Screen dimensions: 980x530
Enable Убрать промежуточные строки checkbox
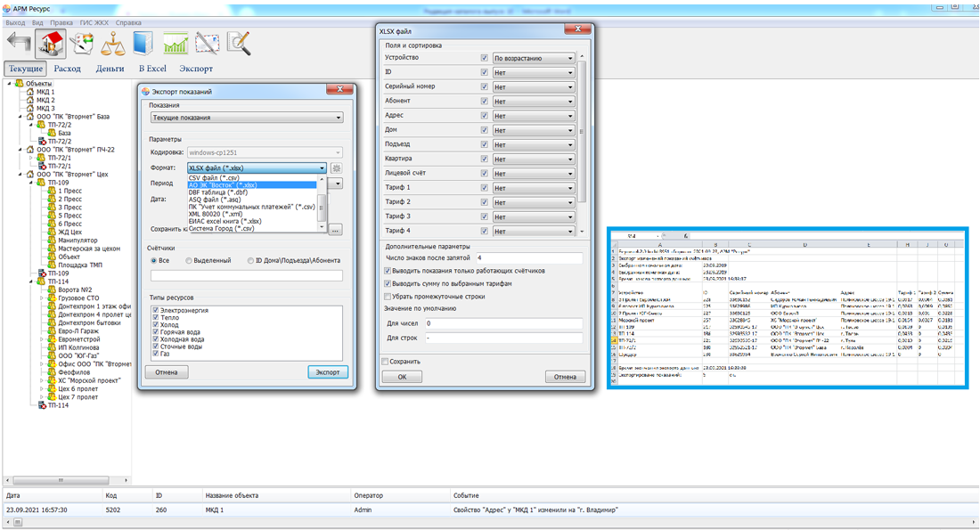pos(388,297)
